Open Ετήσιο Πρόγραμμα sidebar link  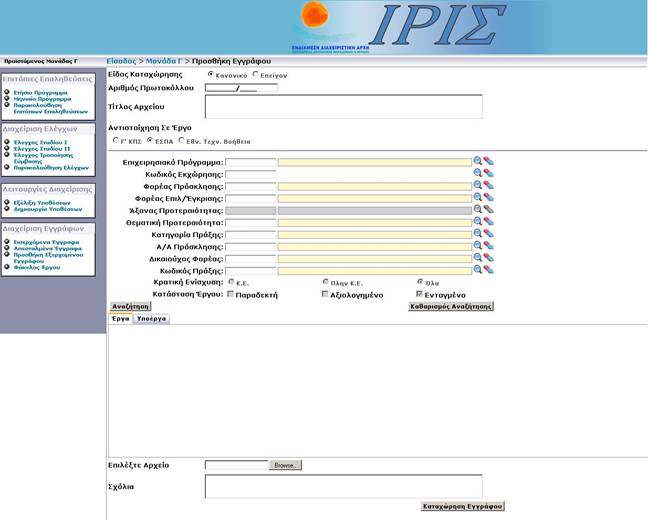tap(41, 92)
